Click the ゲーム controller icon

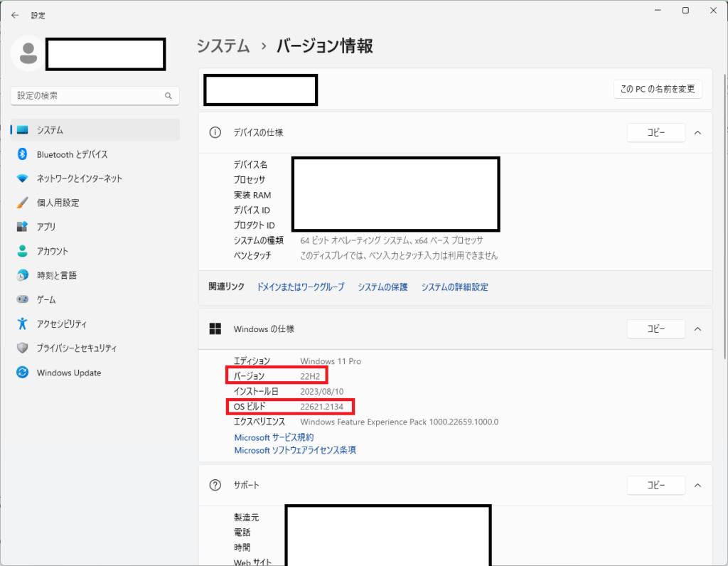pos(22,299)
